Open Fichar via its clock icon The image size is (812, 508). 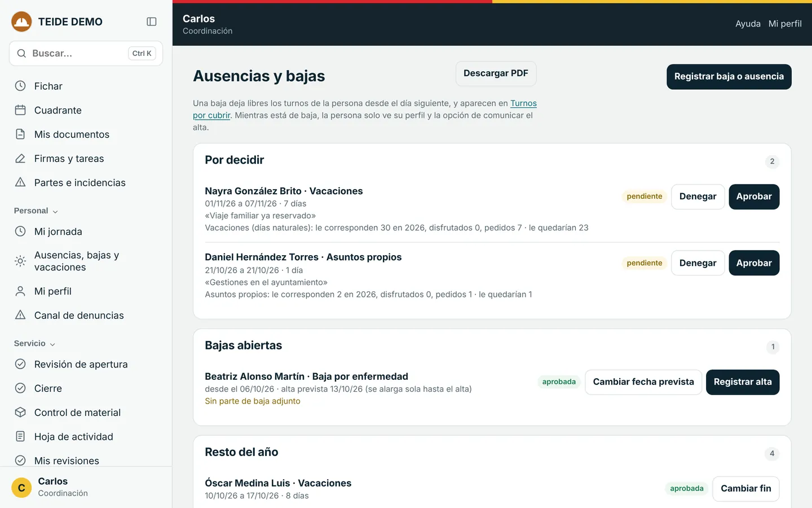(20, 86)
